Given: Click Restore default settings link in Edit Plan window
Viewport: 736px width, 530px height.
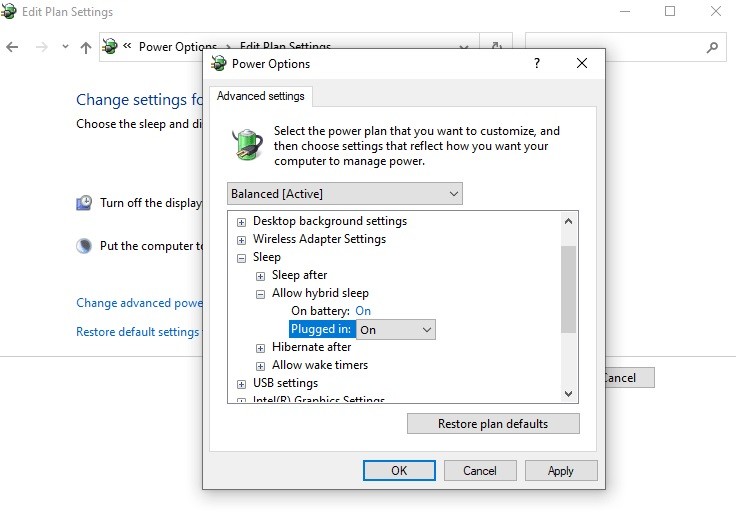Looking at the screenshot, I should [138, 332].
